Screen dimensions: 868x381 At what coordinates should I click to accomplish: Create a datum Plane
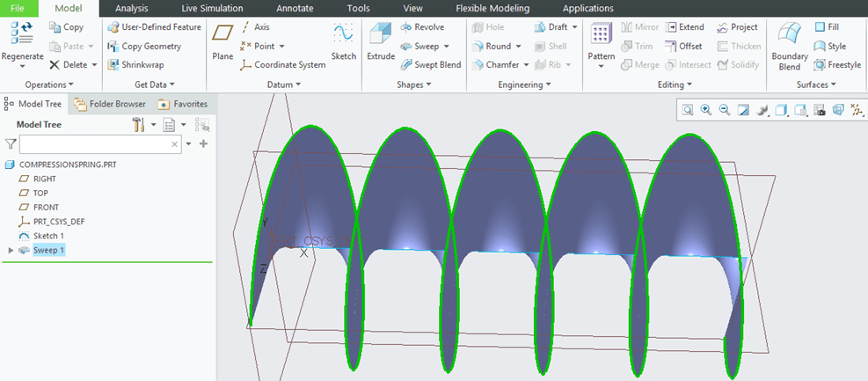pos(223,42)
